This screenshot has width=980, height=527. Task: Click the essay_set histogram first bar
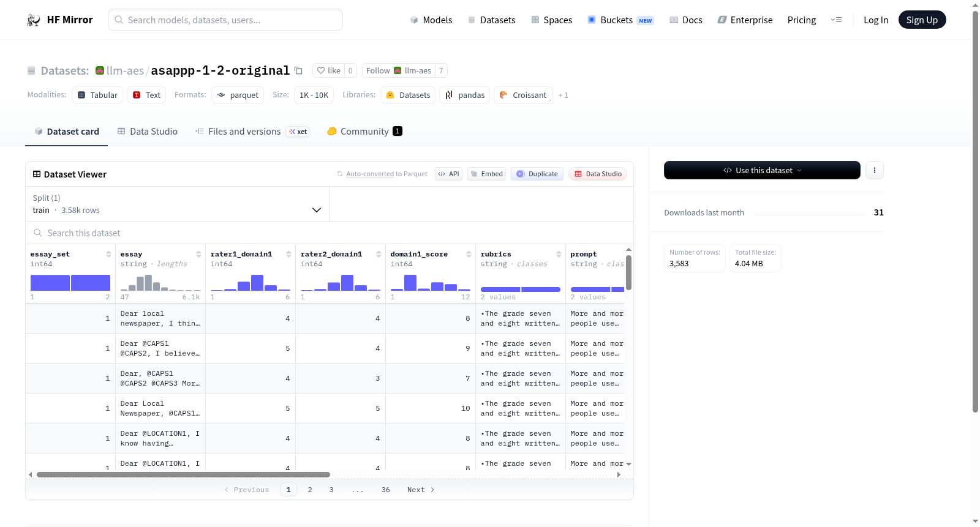[x=50, y=283]
